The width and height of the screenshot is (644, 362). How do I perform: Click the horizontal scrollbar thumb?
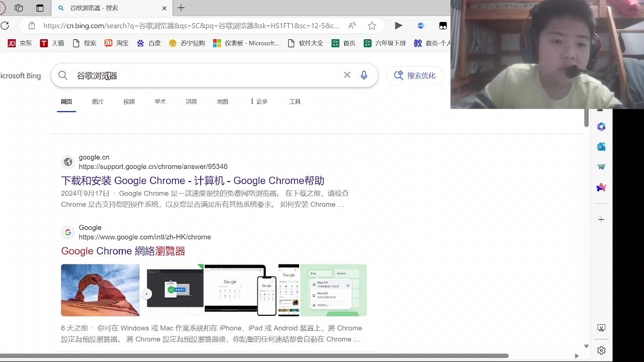(254, 355)
